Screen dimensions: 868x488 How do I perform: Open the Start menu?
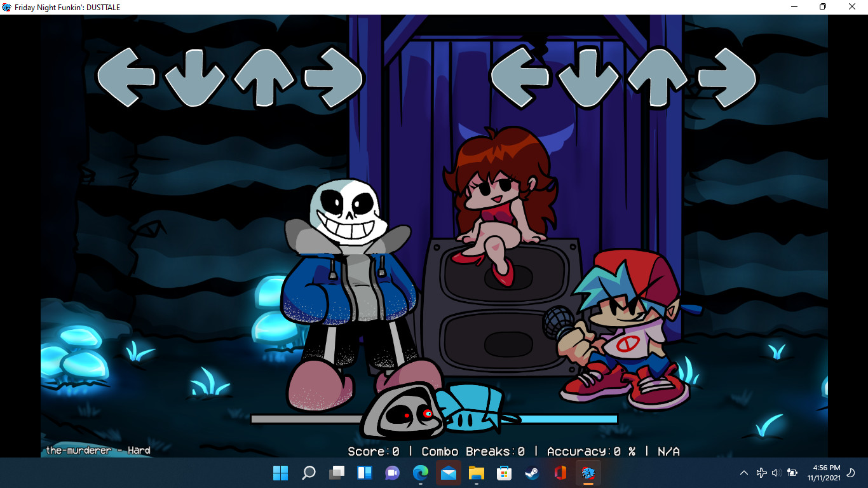tap(280, 473)
